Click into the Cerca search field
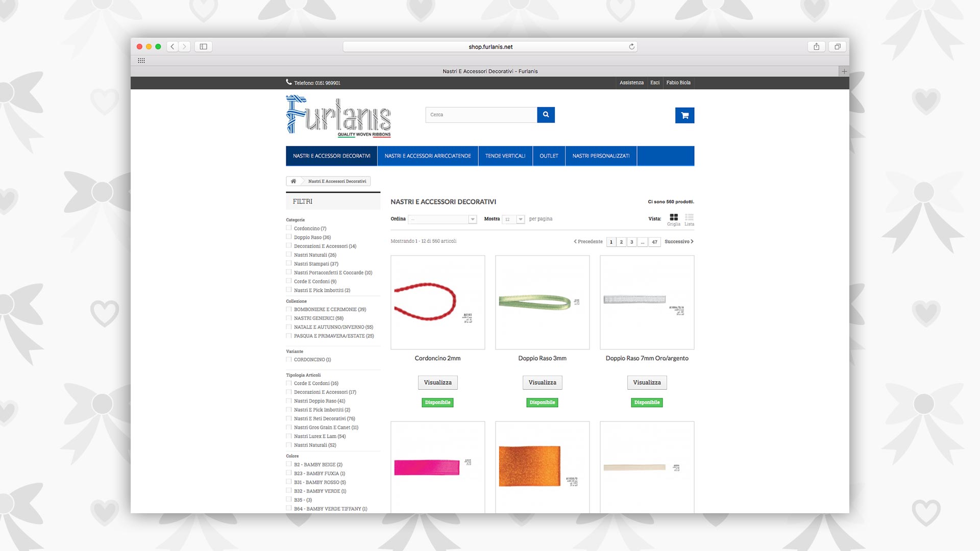 [x=481, y=115]
